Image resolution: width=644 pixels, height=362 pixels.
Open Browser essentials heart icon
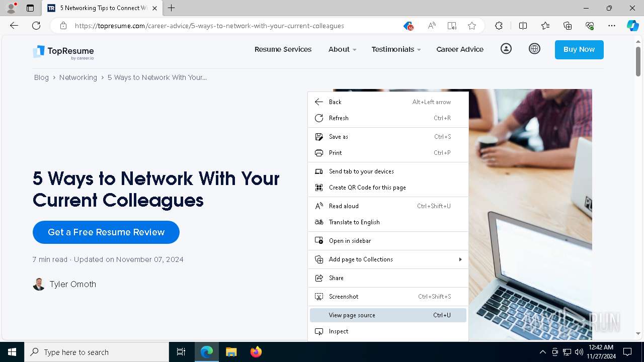tap(590, 26)
